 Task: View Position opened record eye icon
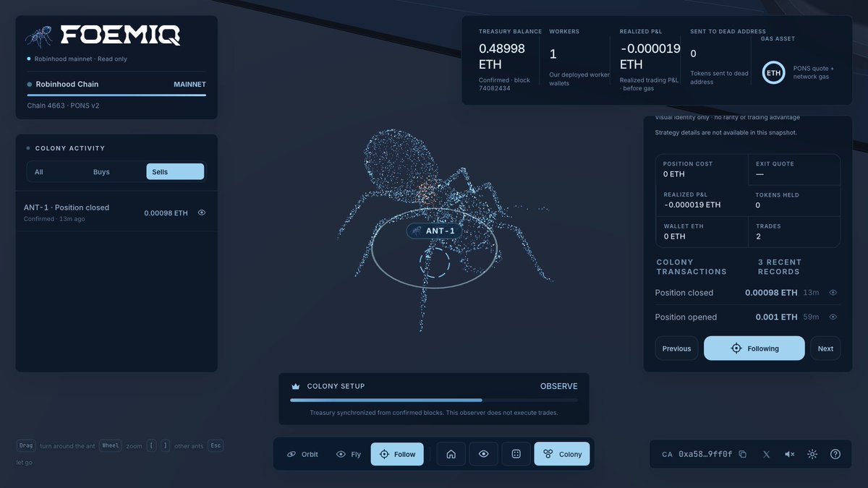(x=833, y=317)
